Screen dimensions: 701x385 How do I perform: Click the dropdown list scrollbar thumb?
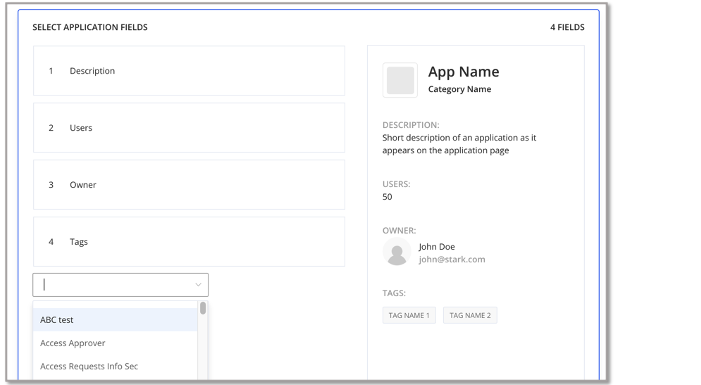[x=203, y=308]
